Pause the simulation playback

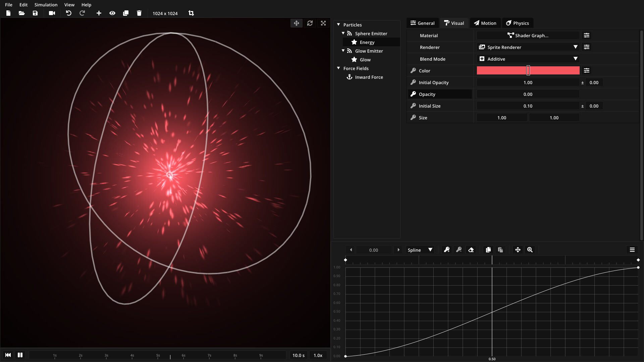[20, 355]
